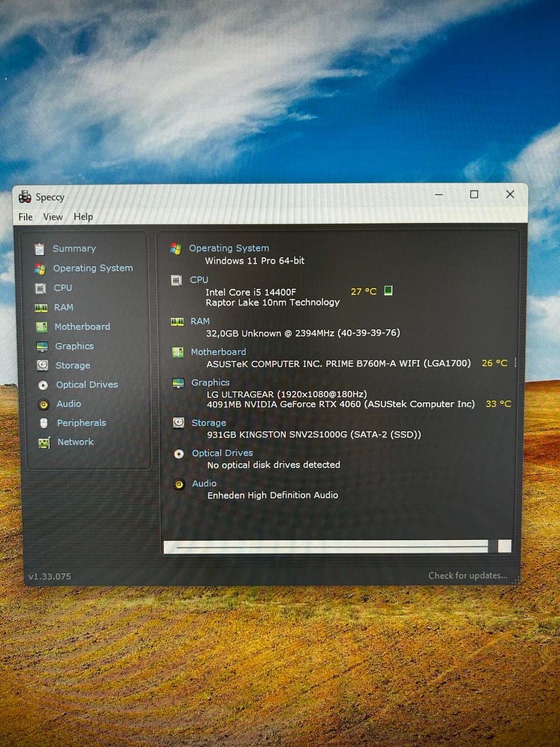This screenshot has width=560, height=747.
Task: Open Graphics heading link in summary
Action: pyautogui.click(x=211, y=383)
